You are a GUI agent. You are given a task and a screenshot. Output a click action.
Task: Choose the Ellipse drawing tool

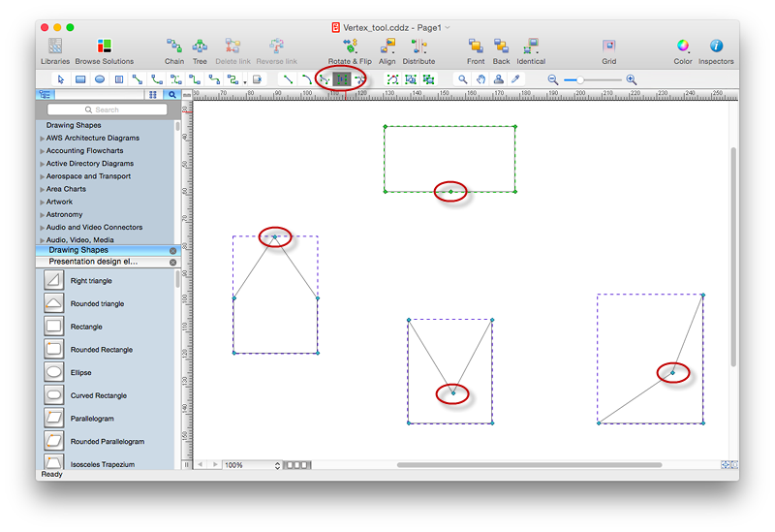point(100,79)
